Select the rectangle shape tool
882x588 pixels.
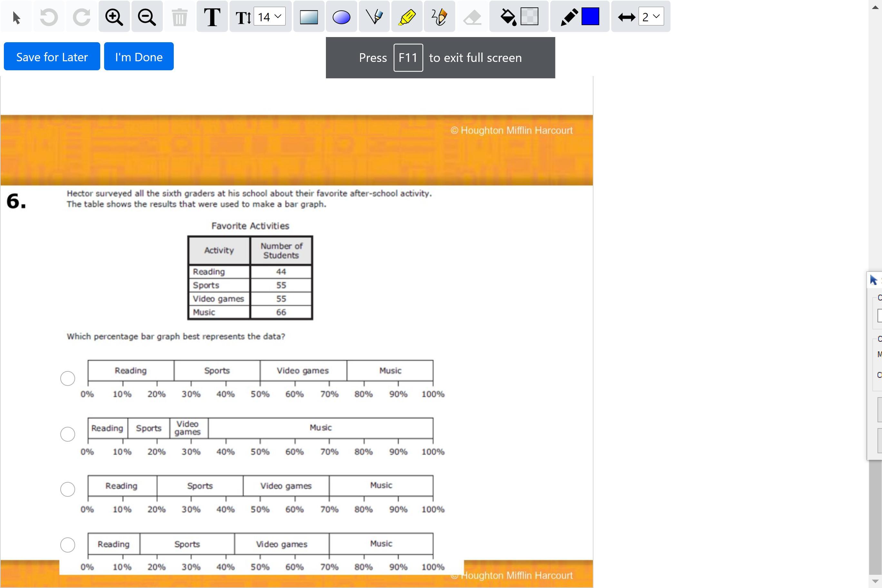309,17
